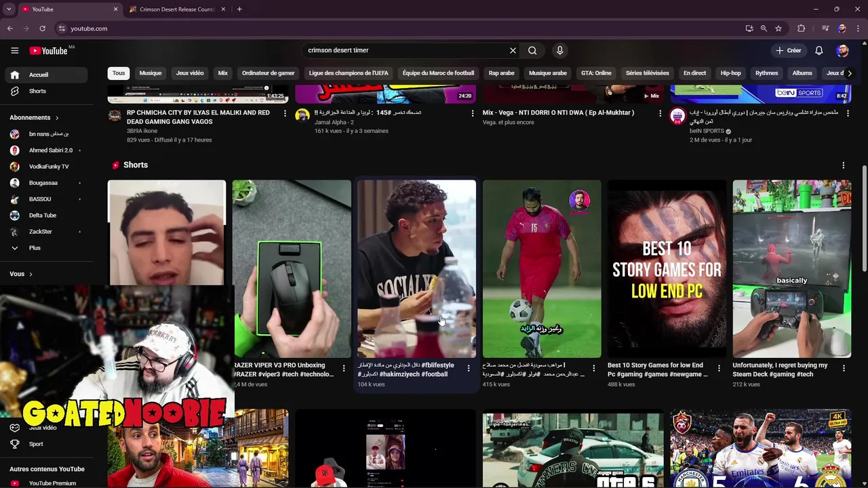Open the red jersey football Short thumbnail
Screen dimensions: 868x488
542,268
